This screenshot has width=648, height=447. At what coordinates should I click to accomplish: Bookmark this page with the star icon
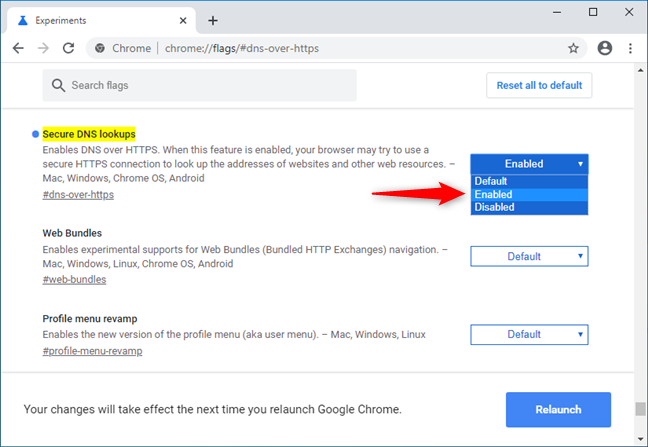(x=573, y=48)
